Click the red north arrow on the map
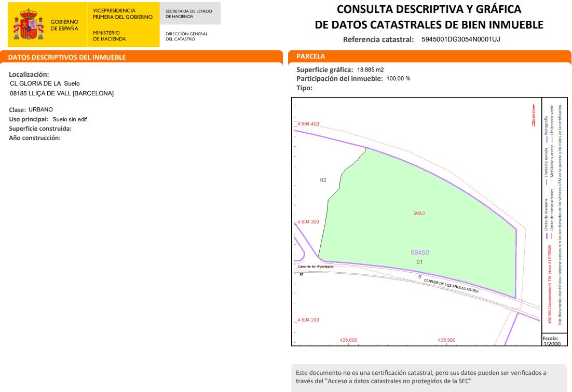The image size is (572, 392). pos(533,115)
